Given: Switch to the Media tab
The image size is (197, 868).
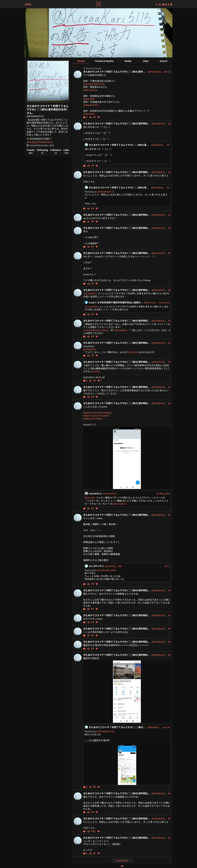Looking at the screenshot, I should pos(128,61).
